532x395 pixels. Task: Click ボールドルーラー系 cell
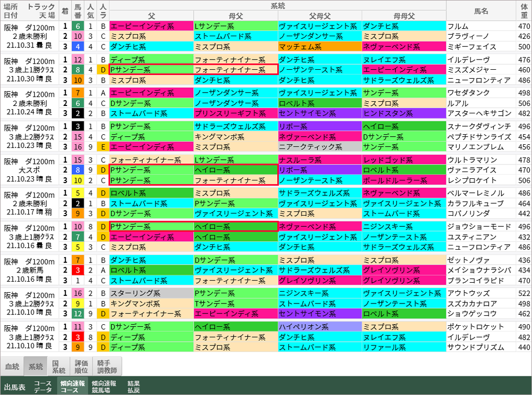click(x=404, y=180)
